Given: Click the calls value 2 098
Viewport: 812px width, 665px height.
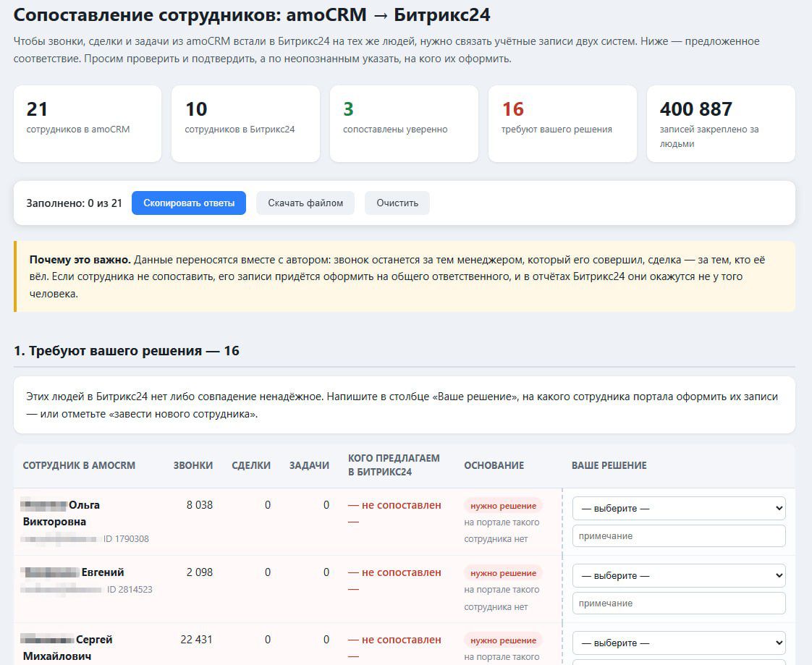Looking at the screenshot, I should 199,572.
